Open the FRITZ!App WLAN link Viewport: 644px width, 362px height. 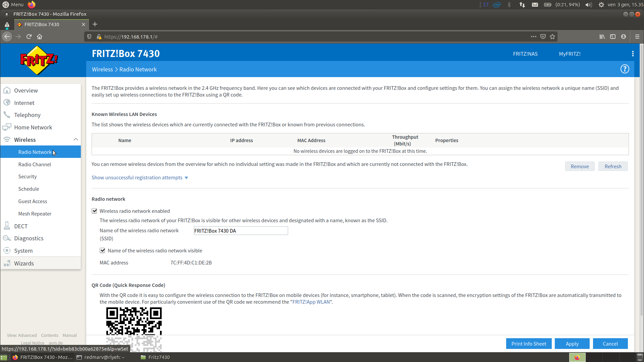[311, 302]
